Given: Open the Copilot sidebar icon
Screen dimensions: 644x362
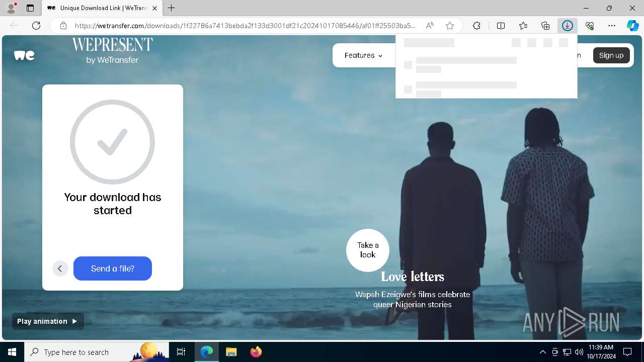Looking at the screenshot, I should click(633, 26).
